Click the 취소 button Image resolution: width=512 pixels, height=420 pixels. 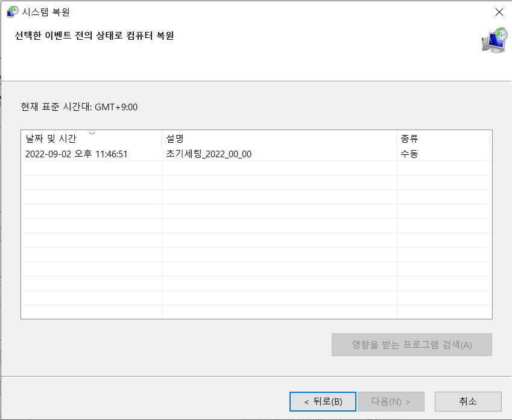(x=467, y=401)
